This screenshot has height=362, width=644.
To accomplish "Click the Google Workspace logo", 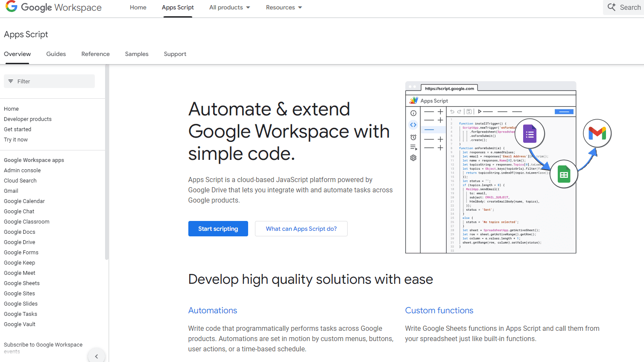I will 53,7.
